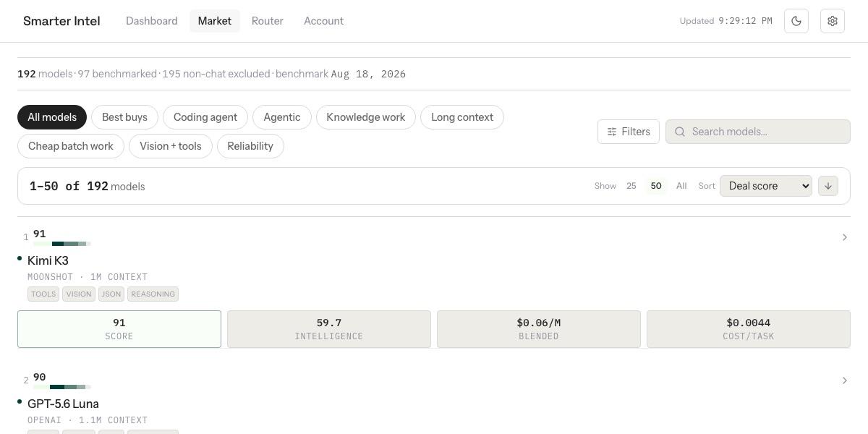Screen dimensions: 868x434
Task: Select the All models filter chip
Action: click(x=52, y=117)
